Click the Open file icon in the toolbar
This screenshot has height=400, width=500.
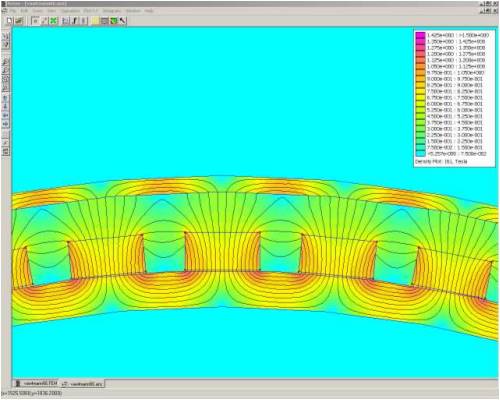pyautogui.click(x=19, y=21)
